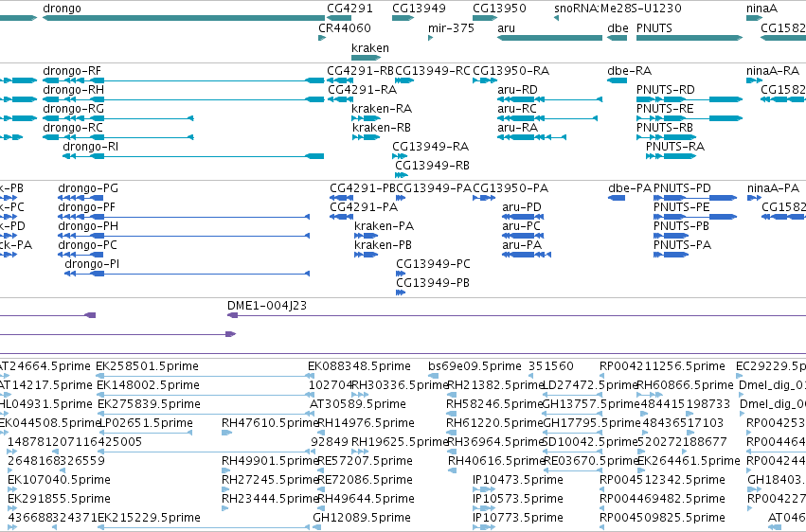Image resolution: width=806 pixels, height=532 pixels.
Task: Click the EK258501.5prime EST label
Action: (x=147, y=366)
